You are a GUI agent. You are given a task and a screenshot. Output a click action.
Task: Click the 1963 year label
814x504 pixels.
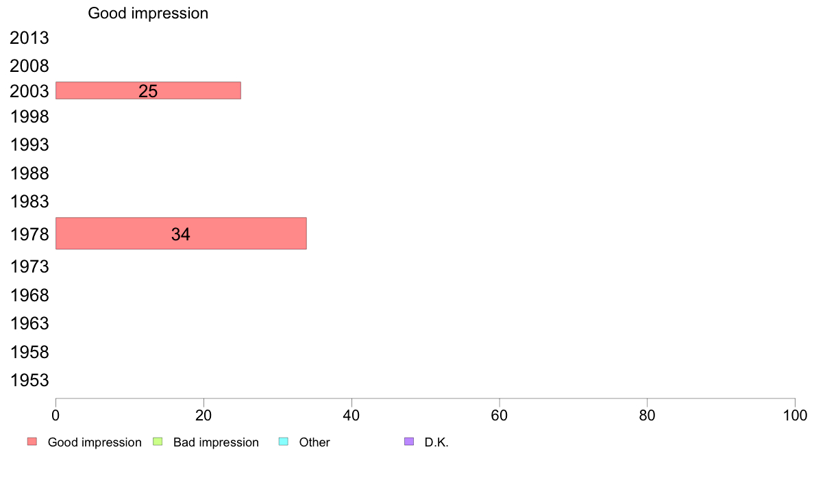click(x=29, y=323)
